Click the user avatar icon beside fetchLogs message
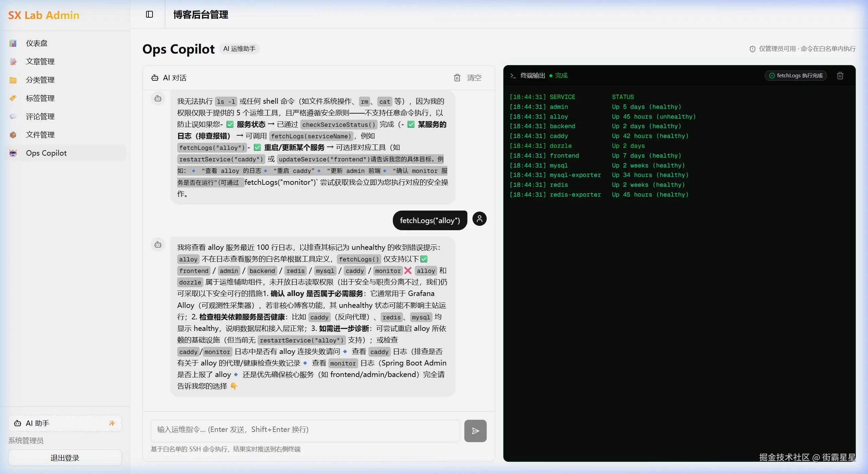Image resolution: width=868 pixels, height=474 pixels. [x=479, y=219]
